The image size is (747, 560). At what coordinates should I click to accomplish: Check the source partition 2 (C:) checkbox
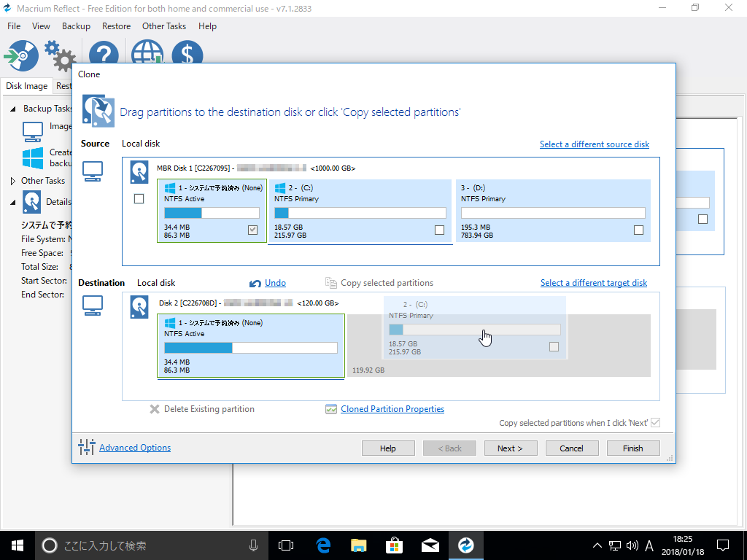(x=440, y=230)
